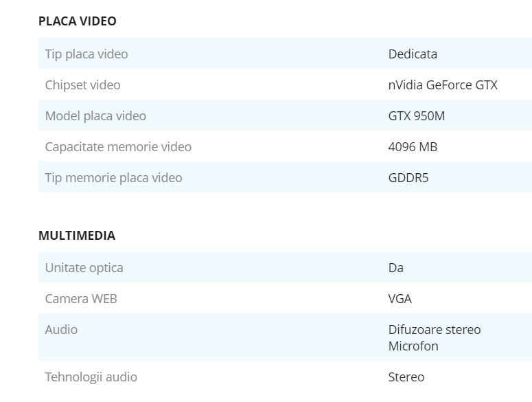
Task: Select the 'GTX 950M' model value
Action: [417, 115]
